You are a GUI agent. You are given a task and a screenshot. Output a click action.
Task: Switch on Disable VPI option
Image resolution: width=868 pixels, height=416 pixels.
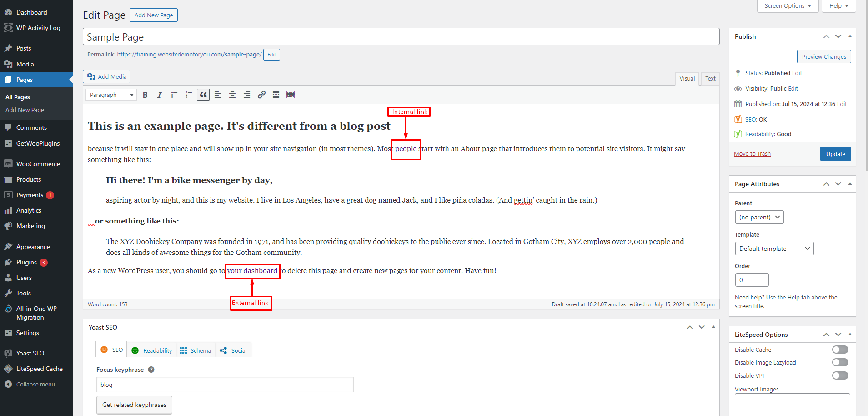coord(840,375)
